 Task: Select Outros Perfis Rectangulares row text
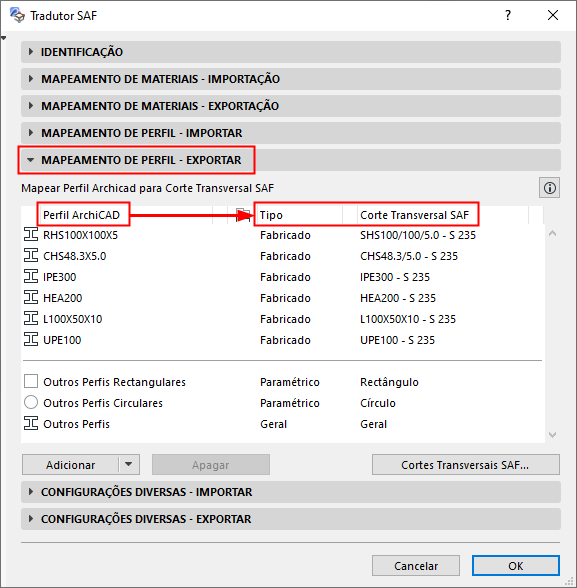[114, 382]
